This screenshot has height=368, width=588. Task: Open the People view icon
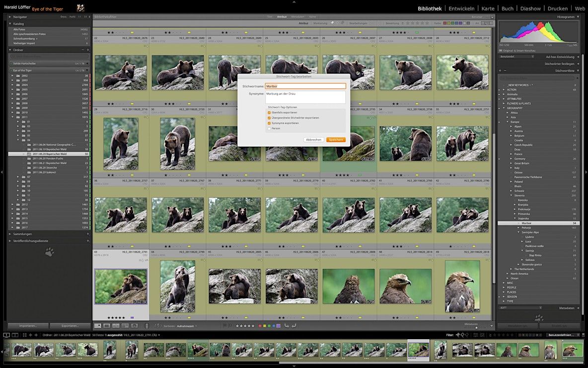coord(134,326)
